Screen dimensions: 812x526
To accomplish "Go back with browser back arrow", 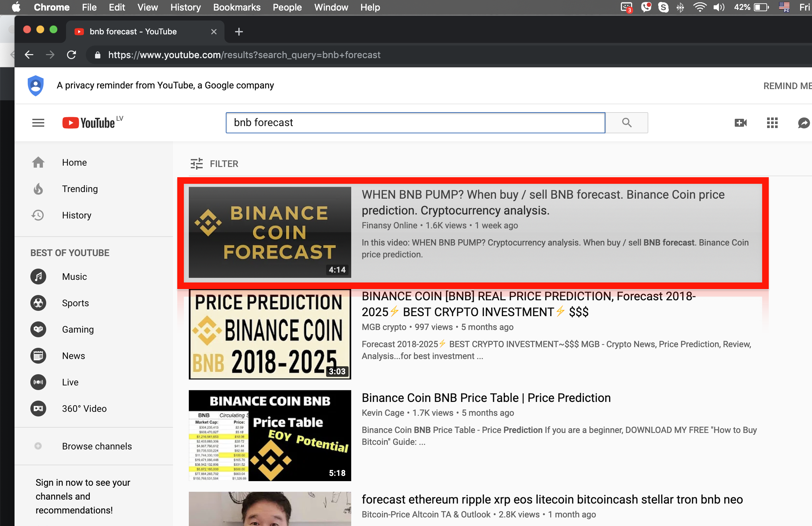I will click(x=29, y=54).
